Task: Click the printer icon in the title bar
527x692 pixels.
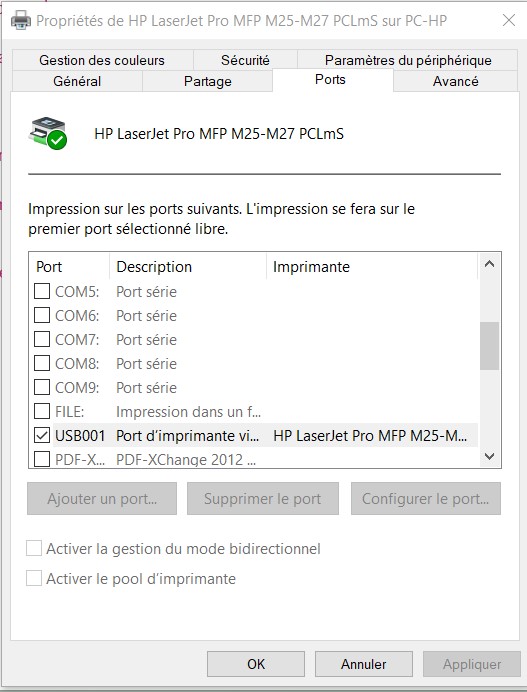Action: pos(20,20)
